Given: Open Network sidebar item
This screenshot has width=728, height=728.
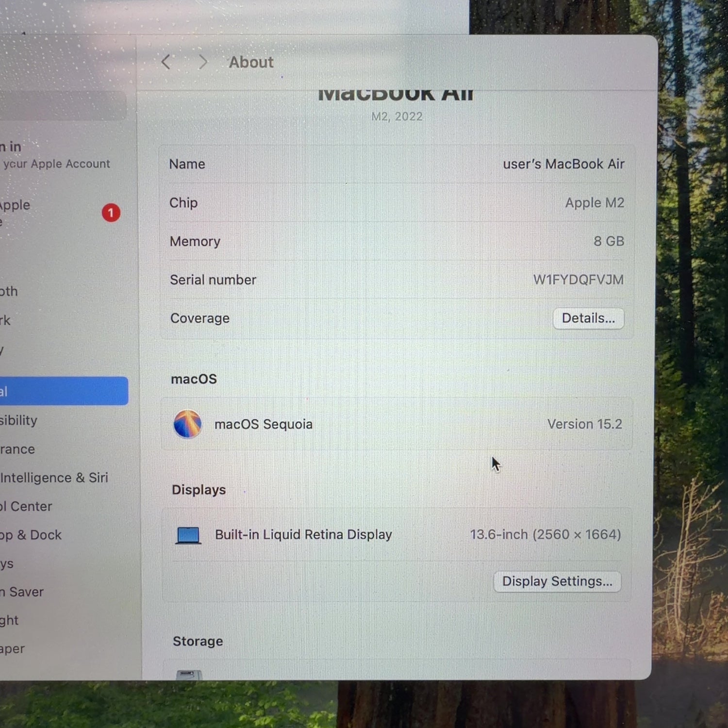Looking at the screenshot, I should (5, 320).
